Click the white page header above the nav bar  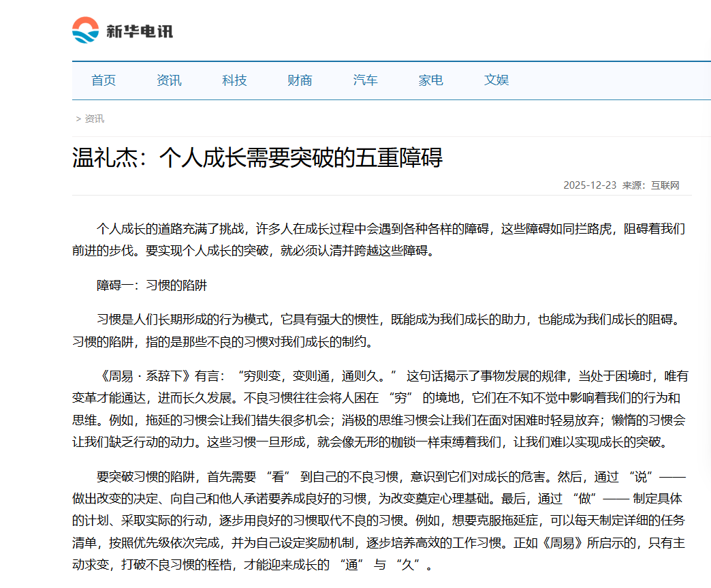tap(409, 31)
